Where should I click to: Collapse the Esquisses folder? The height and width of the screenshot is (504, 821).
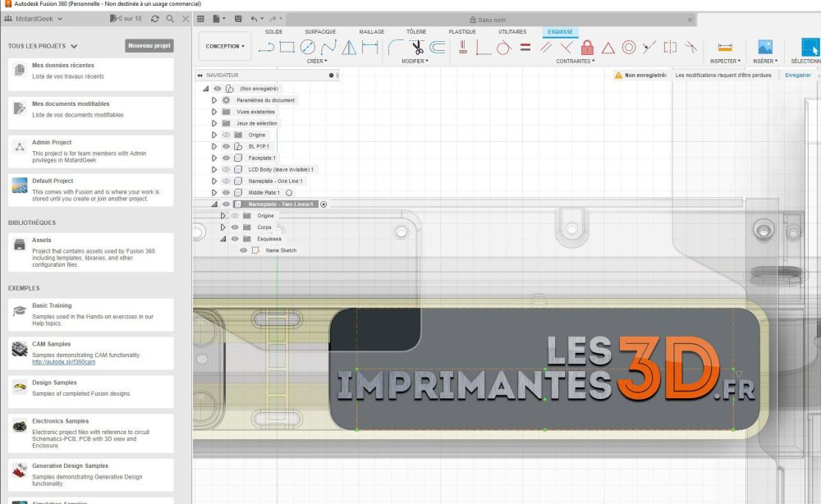[x=223, y=239]
